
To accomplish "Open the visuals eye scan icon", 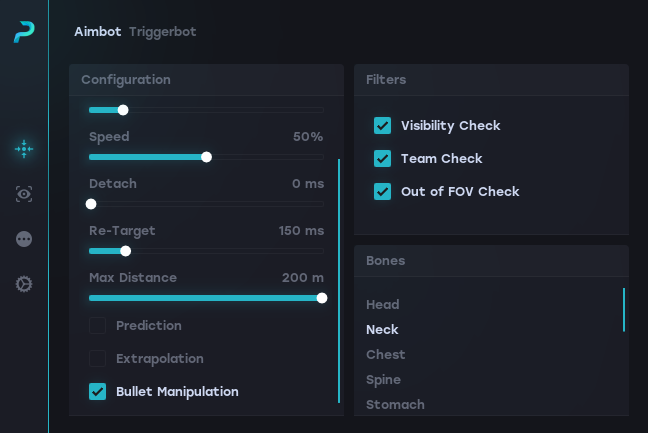I will pyautogui.click(x=24, y=194).
